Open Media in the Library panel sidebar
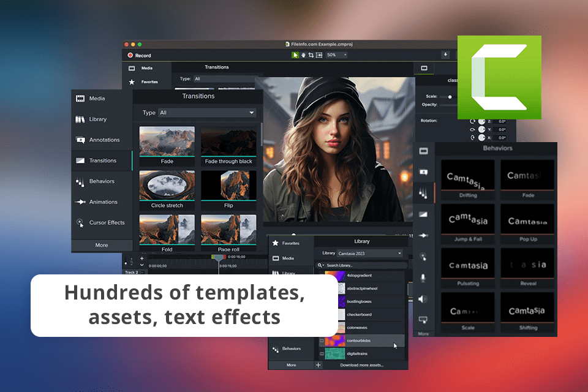Screen dimensions: 588x392 click(x=291, y=258)
